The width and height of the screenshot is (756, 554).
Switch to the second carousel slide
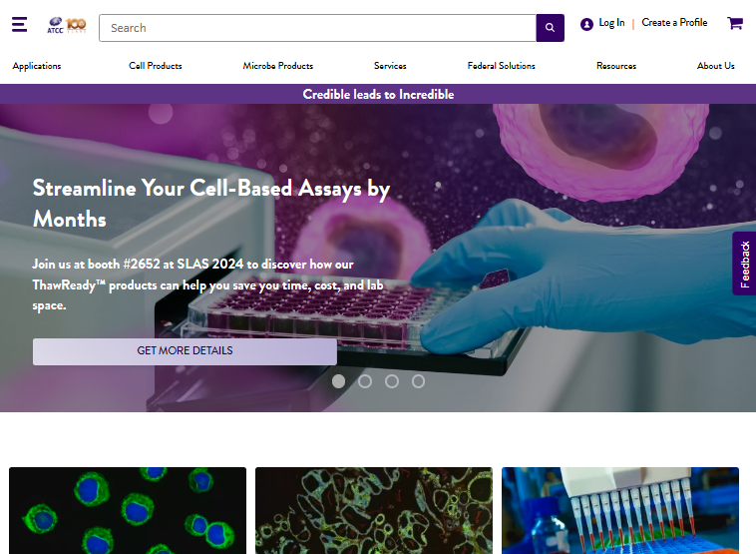[x=365, y=381]
